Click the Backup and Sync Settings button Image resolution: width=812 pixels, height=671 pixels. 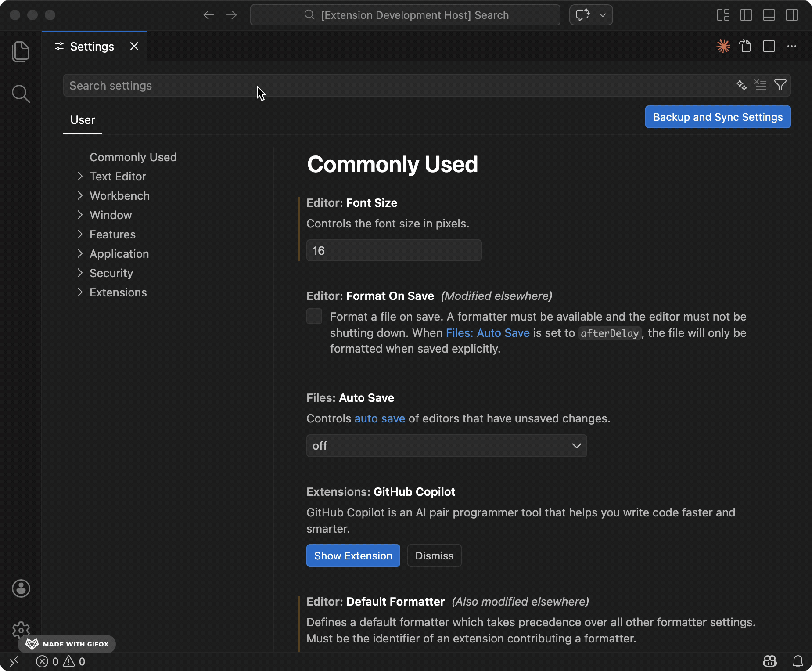[718, 117]
